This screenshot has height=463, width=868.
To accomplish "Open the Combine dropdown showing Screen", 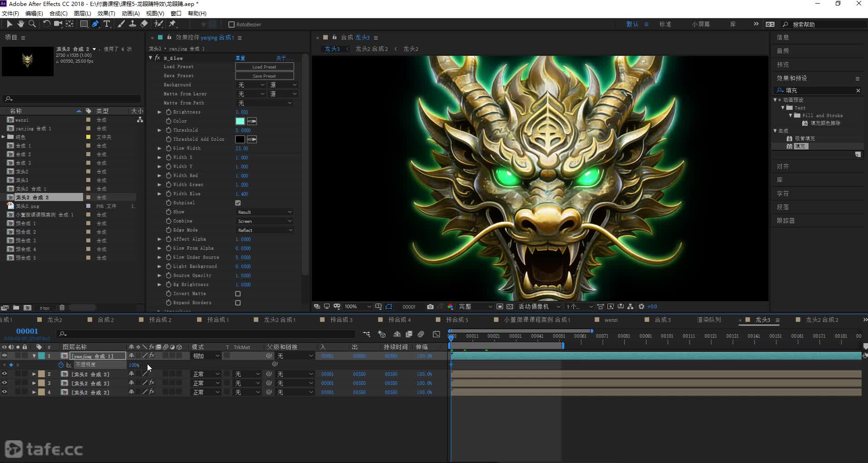I will pos(265,221).
